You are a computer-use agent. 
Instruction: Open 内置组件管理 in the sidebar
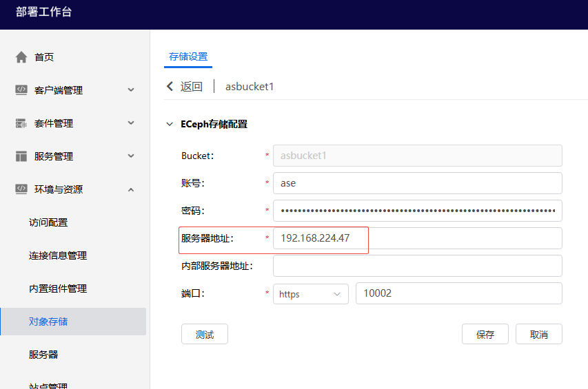click(x=58, y=288)
